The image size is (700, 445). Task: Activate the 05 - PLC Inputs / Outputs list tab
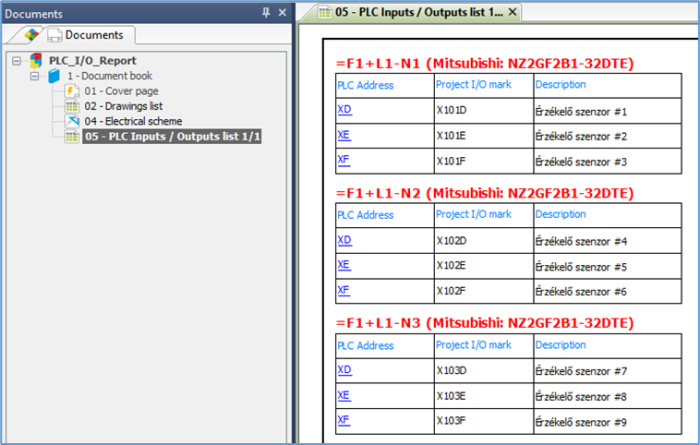tap(418, 12)
